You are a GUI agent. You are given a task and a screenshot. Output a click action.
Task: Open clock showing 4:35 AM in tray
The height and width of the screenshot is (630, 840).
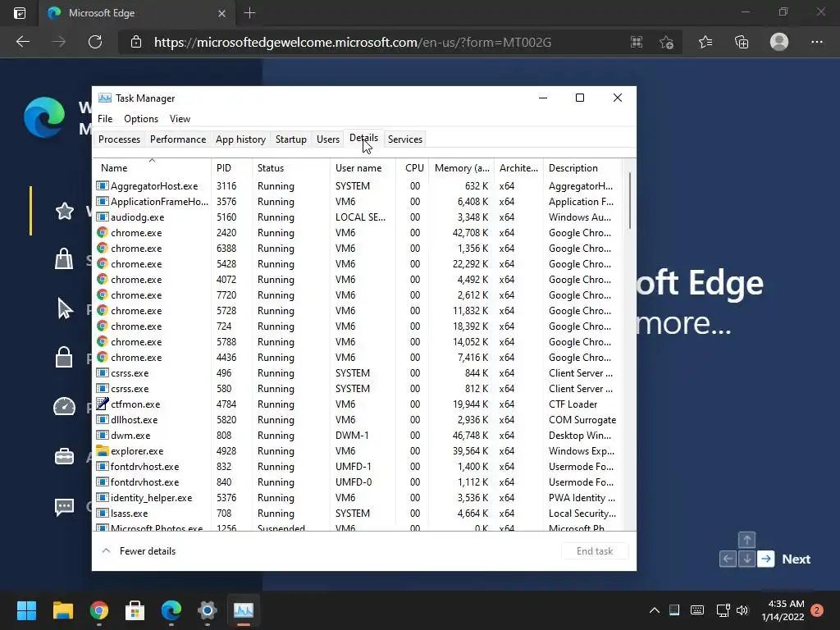pos(783,610)
